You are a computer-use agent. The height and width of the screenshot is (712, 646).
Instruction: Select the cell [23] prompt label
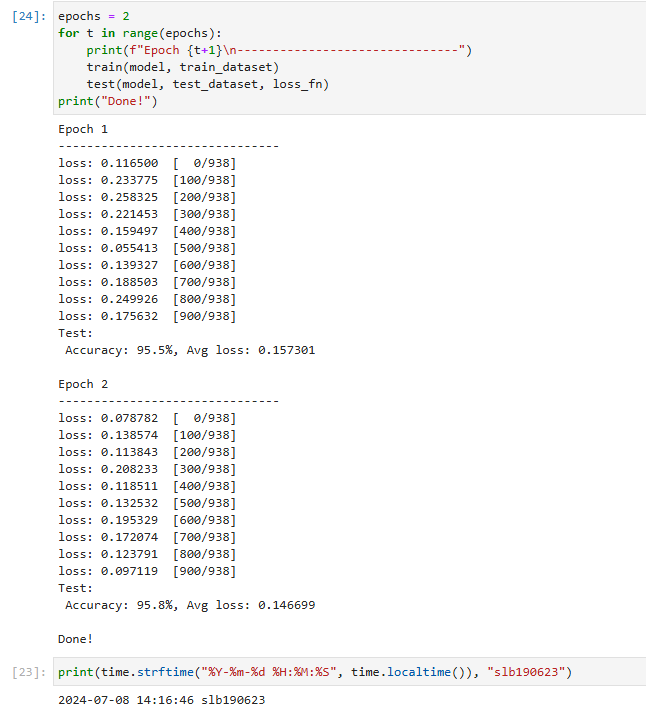point(29,672)
